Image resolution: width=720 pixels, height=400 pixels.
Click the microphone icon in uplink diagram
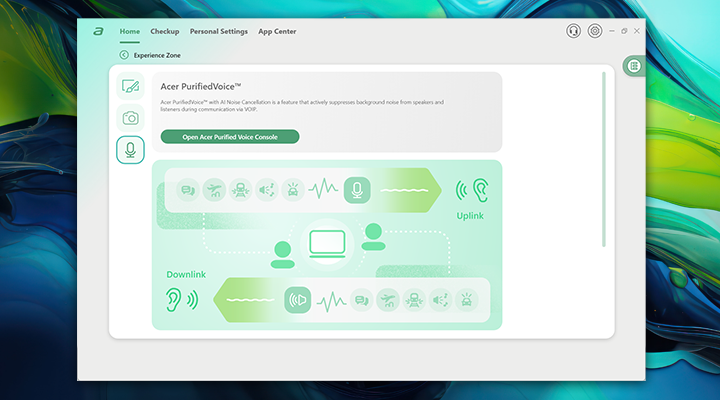click(x=357, y=189)
